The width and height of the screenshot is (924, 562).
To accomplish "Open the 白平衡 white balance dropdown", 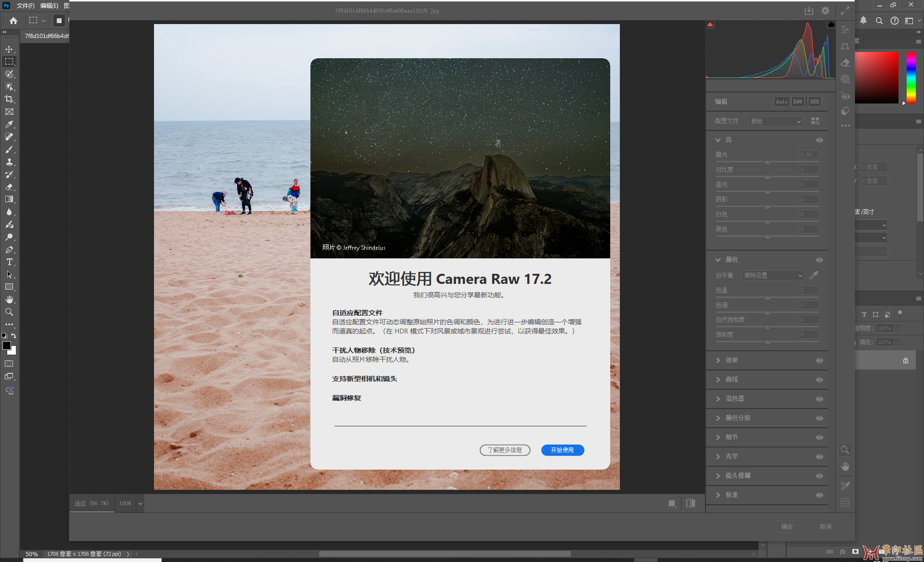I will 773,275.
